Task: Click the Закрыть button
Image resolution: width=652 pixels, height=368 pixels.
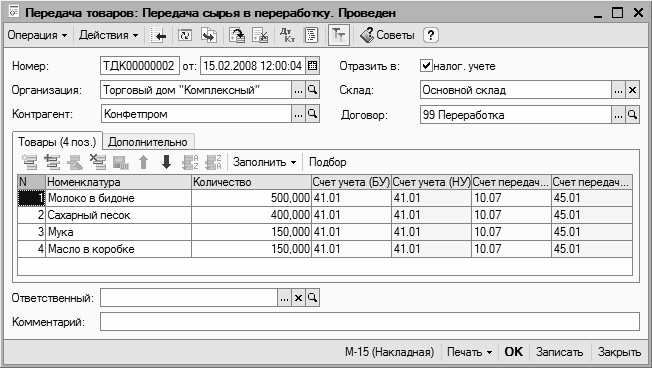Action: [x=619, y=352]
